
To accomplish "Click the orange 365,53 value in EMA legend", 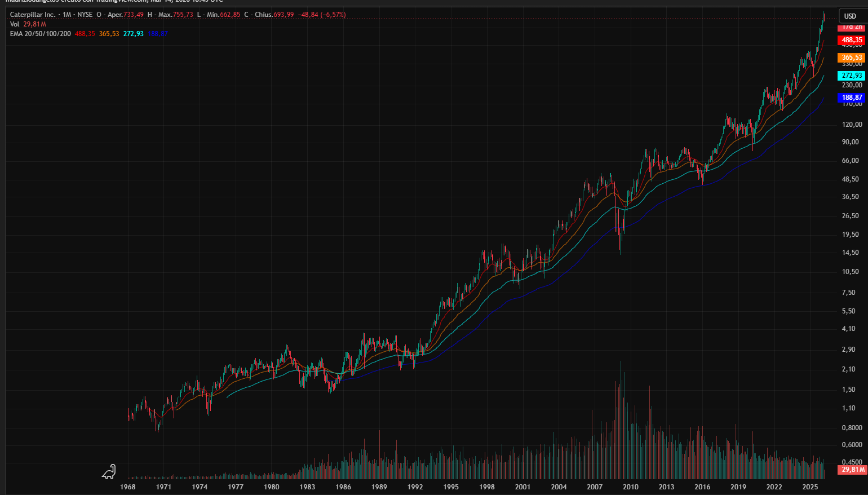I will (x=109, y=34).
